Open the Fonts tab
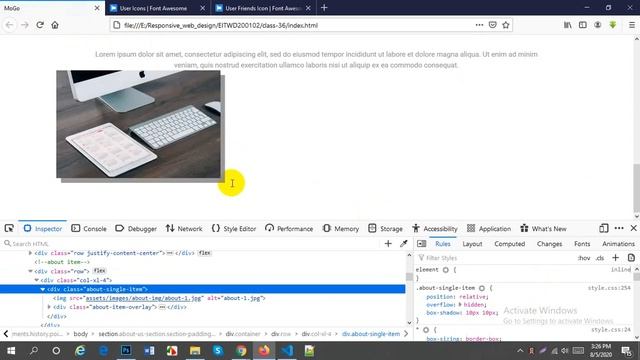Screen dimensions: 640x360 pyautogui.click(x=582, y=244)
